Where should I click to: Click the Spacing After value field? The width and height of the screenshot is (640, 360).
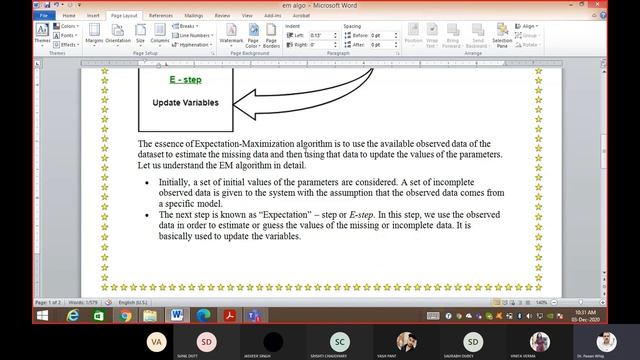pos(382,44)
